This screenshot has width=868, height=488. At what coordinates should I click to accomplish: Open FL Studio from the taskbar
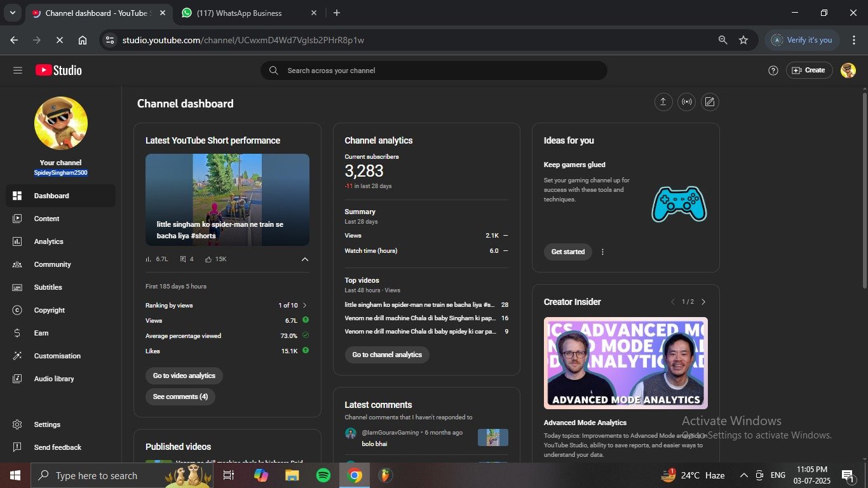click(385, 475)
